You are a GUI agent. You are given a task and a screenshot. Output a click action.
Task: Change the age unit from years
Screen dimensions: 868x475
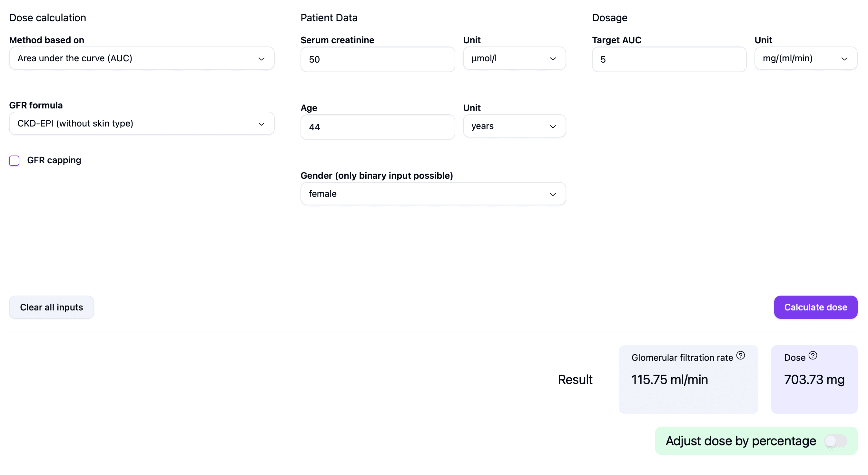click(x=514, y=126)
